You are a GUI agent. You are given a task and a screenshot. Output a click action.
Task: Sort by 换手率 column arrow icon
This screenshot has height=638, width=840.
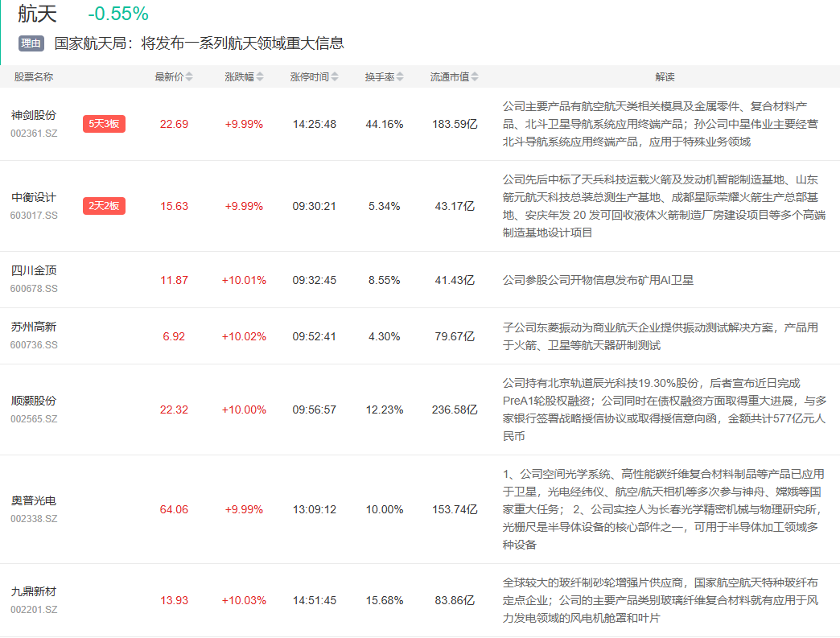tap(400, 77)
